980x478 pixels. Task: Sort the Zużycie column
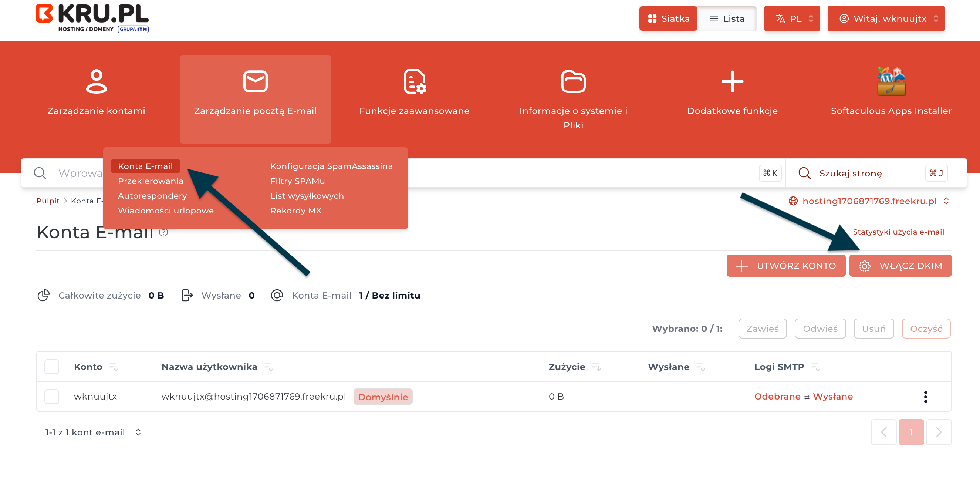[x=596, y=367]
